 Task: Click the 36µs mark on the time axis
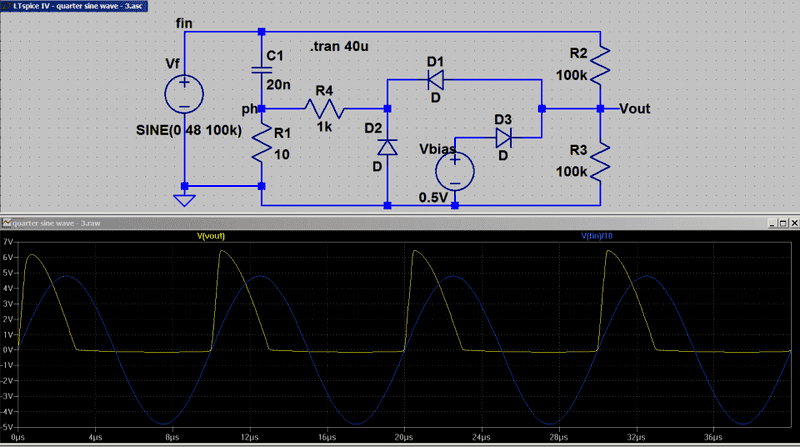click(x=713, y=437)
